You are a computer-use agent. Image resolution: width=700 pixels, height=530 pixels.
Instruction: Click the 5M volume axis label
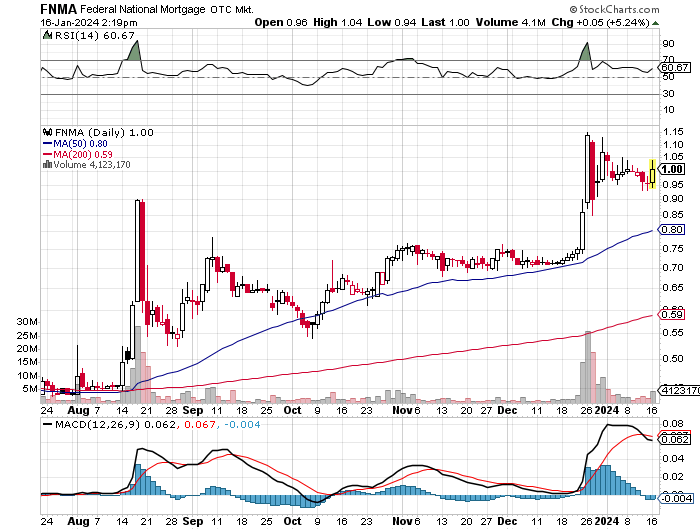[30, 389]
